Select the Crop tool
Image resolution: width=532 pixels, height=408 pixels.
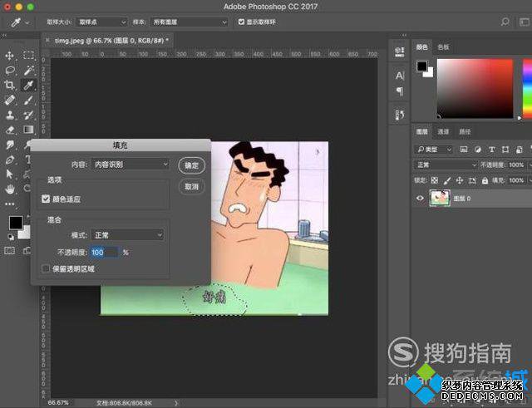tap(10, 85)
